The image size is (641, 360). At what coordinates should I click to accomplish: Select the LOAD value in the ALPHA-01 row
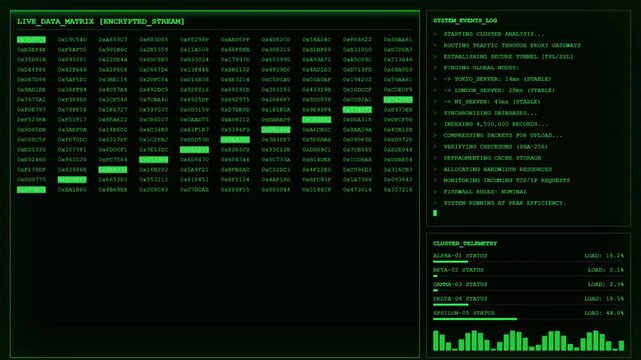(604, 256)
